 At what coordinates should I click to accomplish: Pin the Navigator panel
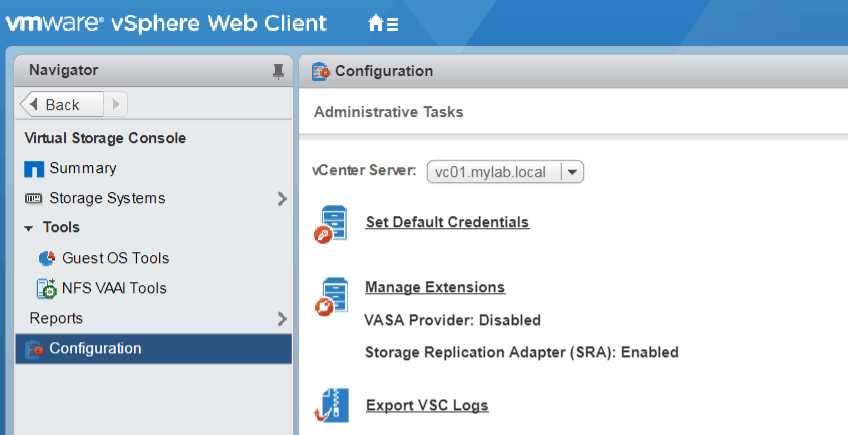(x=278, y=71)
